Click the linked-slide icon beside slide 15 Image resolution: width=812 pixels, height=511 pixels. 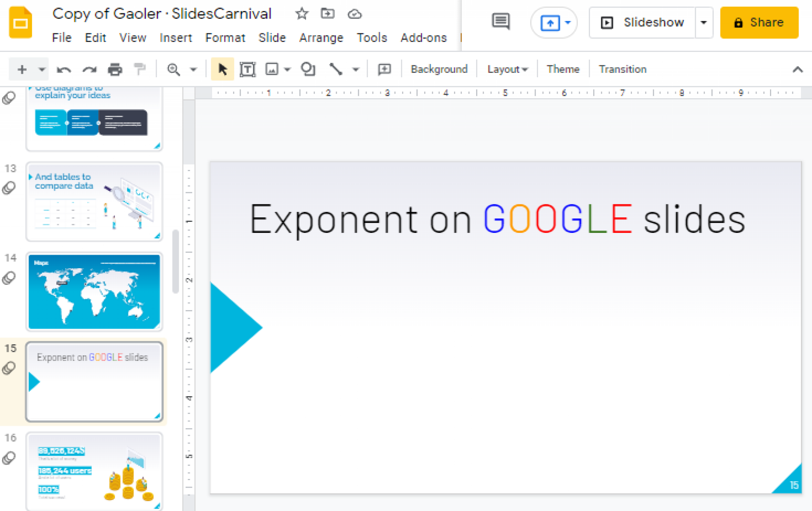(9, 368)
